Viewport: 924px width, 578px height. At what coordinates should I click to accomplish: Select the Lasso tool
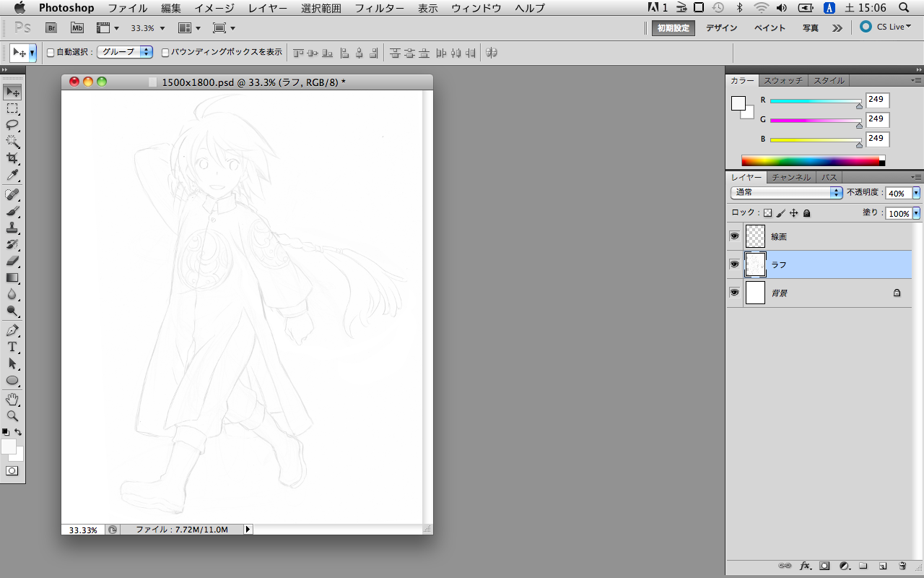coord(12,125)
